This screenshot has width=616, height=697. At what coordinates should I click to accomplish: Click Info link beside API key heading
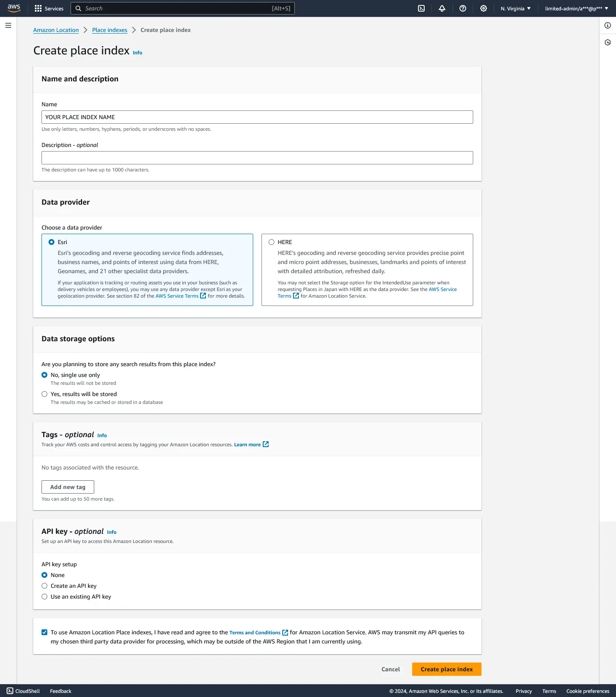[x=112, y=532]
